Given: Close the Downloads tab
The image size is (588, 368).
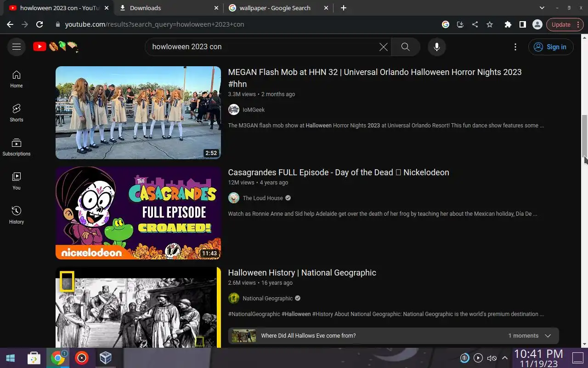Looking at the screenshot, I should (216, 8).
